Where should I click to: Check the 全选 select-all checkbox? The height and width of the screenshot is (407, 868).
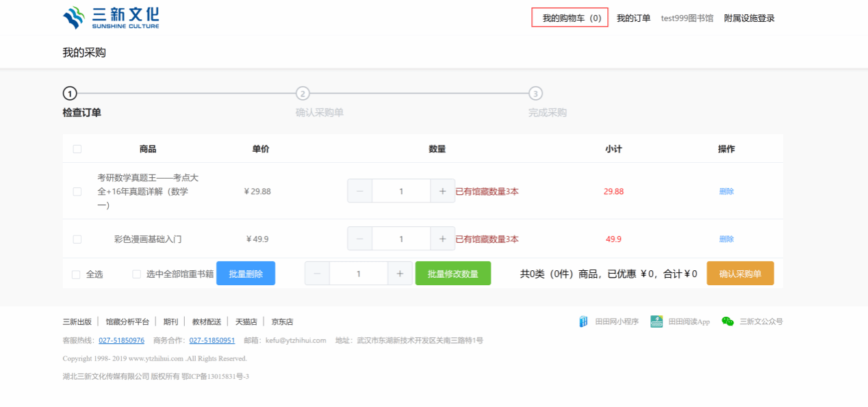click(76, 274)
